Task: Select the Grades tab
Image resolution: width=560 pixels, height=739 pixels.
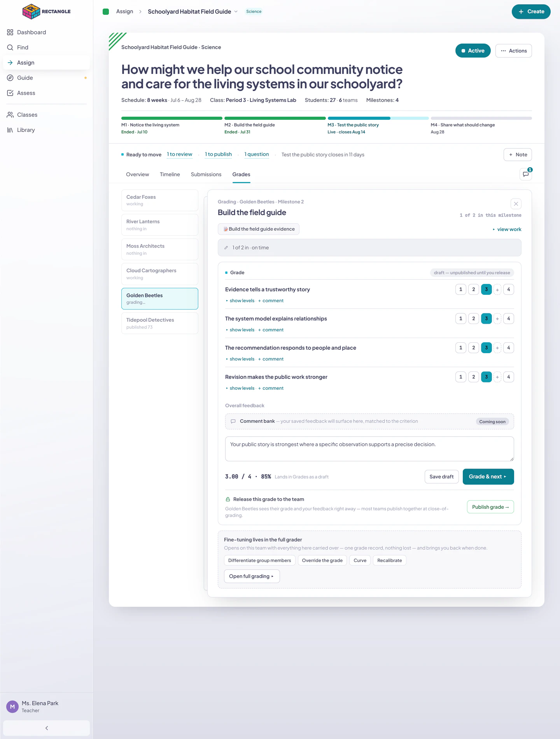Action: click(241, 175)
